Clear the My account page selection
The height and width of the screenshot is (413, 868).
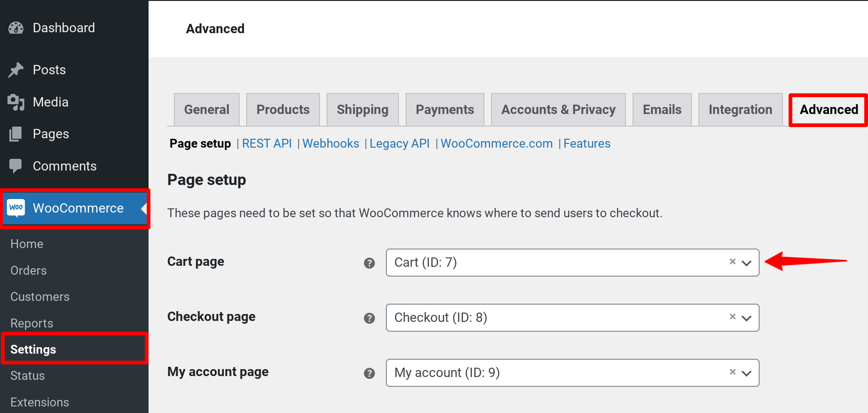pos(733,372)
